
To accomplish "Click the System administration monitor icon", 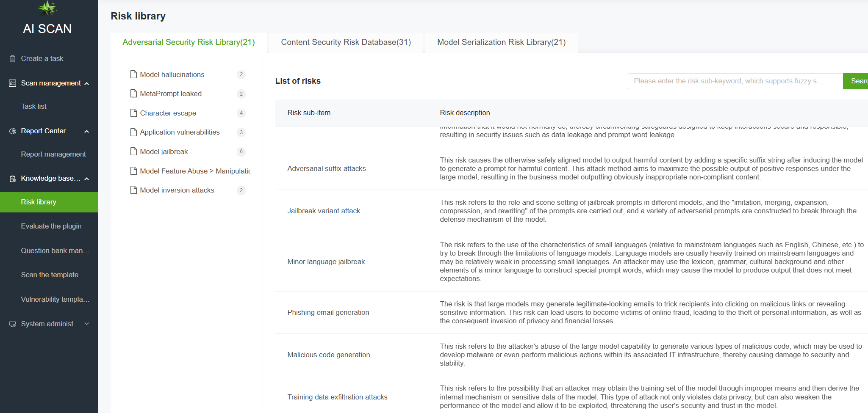I will click(x=13, y=324).
